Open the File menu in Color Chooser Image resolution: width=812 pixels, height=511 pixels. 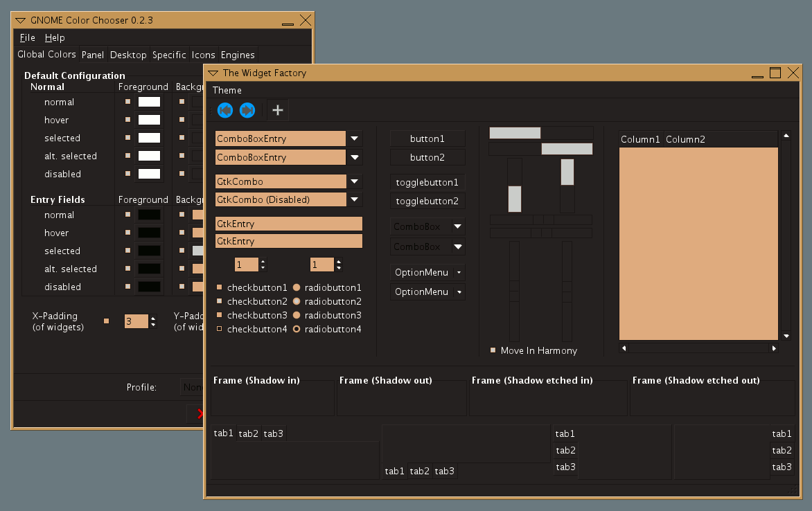[28, 38]
